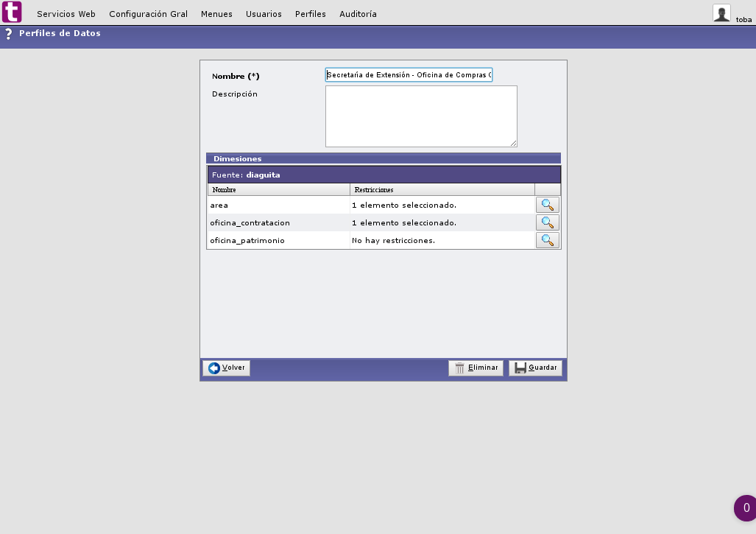The width and height of the screenshot is (756, 534).
Task: Click the trash icon on the Eliminar button
Action: coord(459,368)
